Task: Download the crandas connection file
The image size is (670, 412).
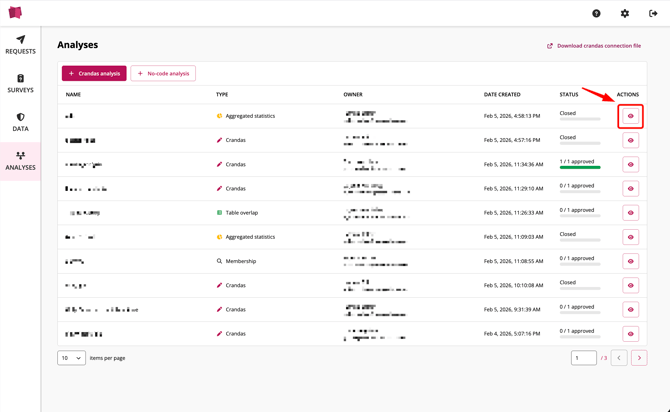Action: point(594,46)
